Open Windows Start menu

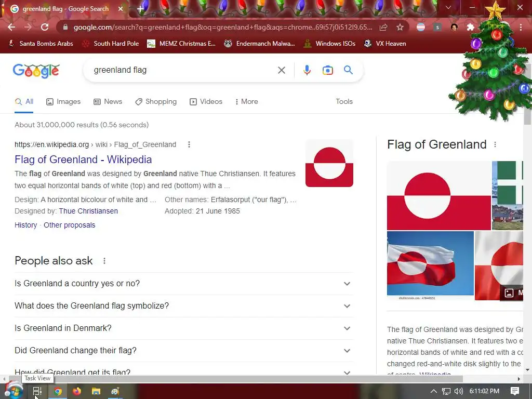click(14, 391)
